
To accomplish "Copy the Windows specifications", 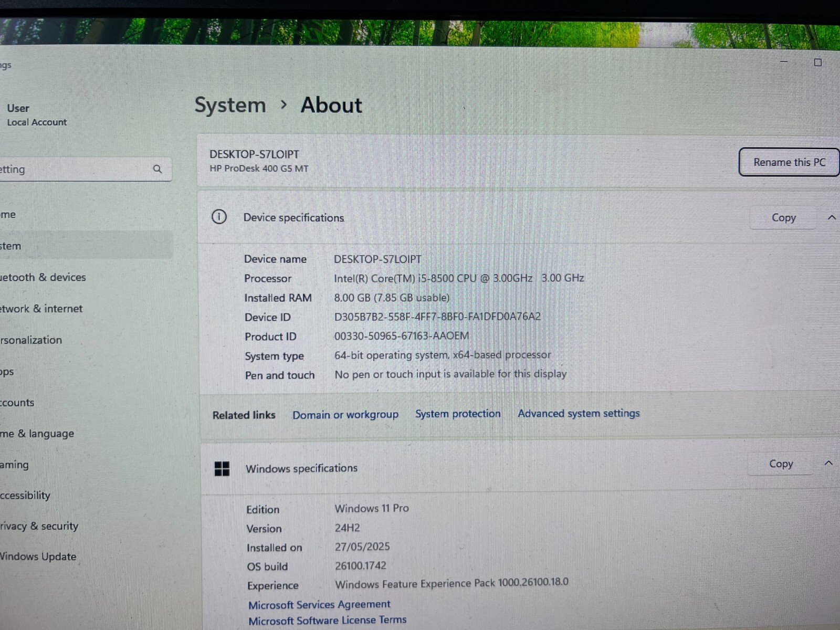I will (781, 464).
